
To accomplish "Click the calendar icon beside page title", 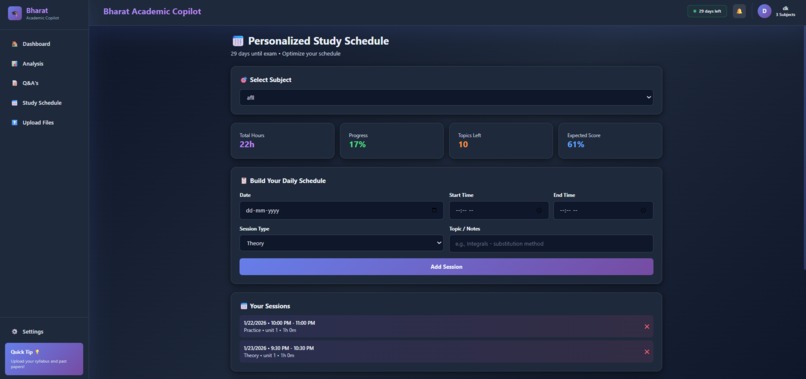I will click(x=237, y=41).
